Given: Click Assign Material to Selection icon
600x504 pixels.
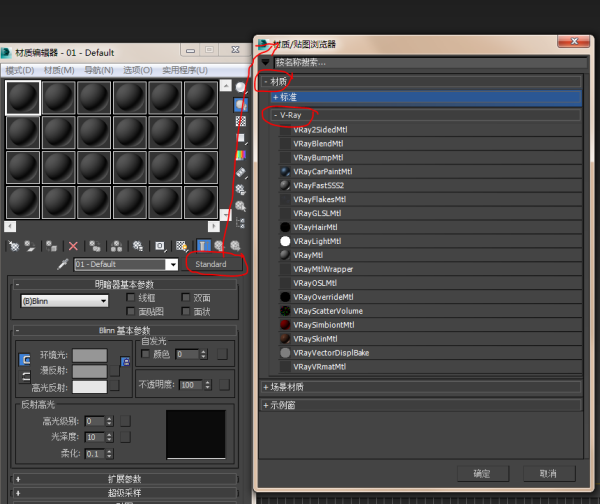Looking at the screenshot, I should point(51,246).
